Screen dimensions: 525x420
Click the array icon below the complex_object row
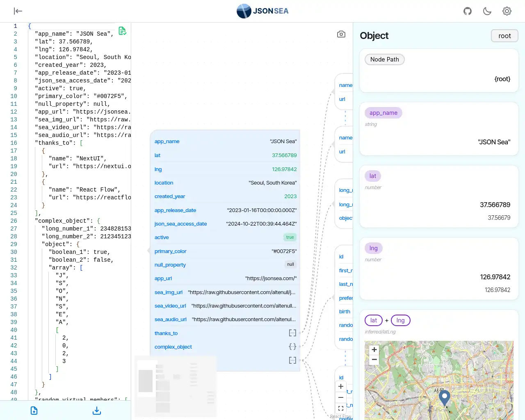click(x=292, y=360)
